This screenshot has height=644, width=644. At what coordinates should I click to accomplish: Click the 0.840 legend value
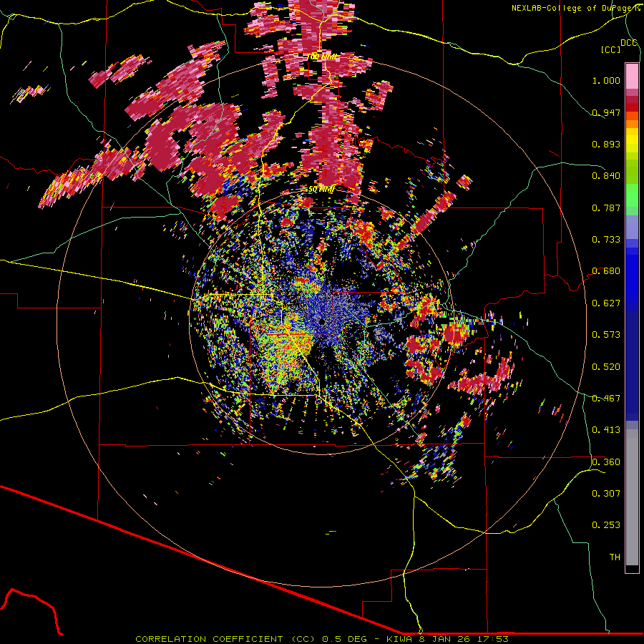pyautogui.click(x=606, y=176)
